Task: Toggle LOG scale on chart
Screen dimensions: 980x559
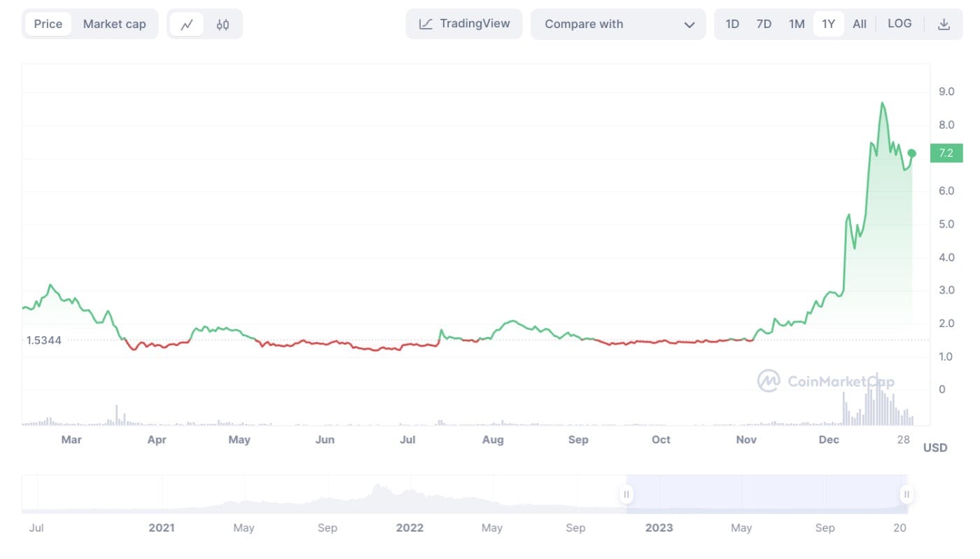Action: click(x=899, y=24)
